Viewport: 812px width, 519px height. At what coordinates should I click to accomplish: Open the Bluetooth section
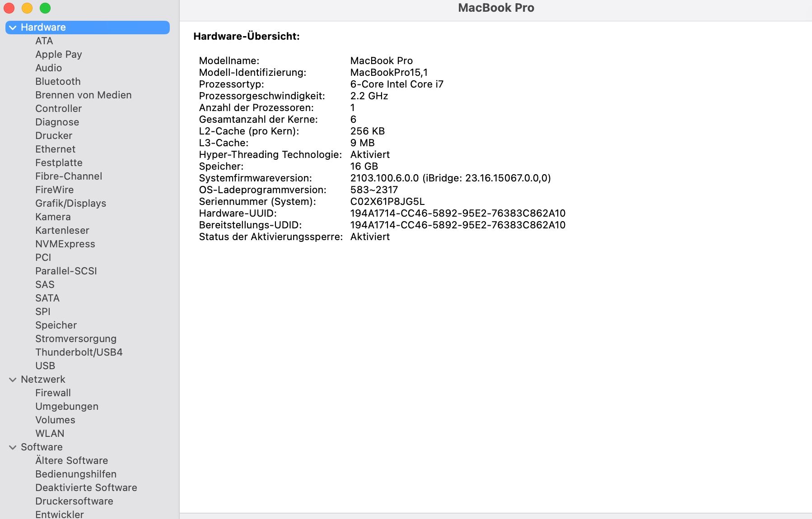(58, 82)
